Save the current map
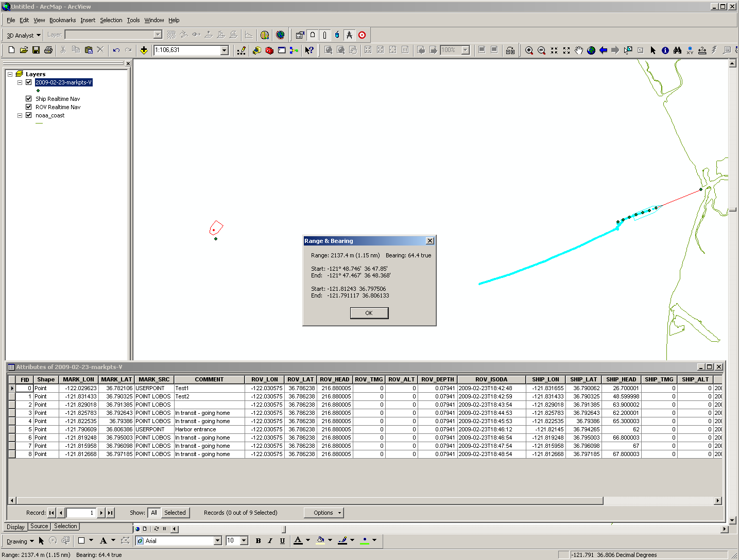 (36, 50)
